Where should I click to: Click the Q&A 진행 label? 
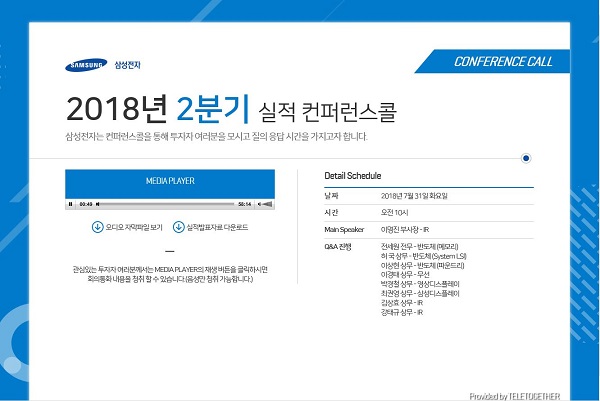pyautogui.click(x=338, y=247)
